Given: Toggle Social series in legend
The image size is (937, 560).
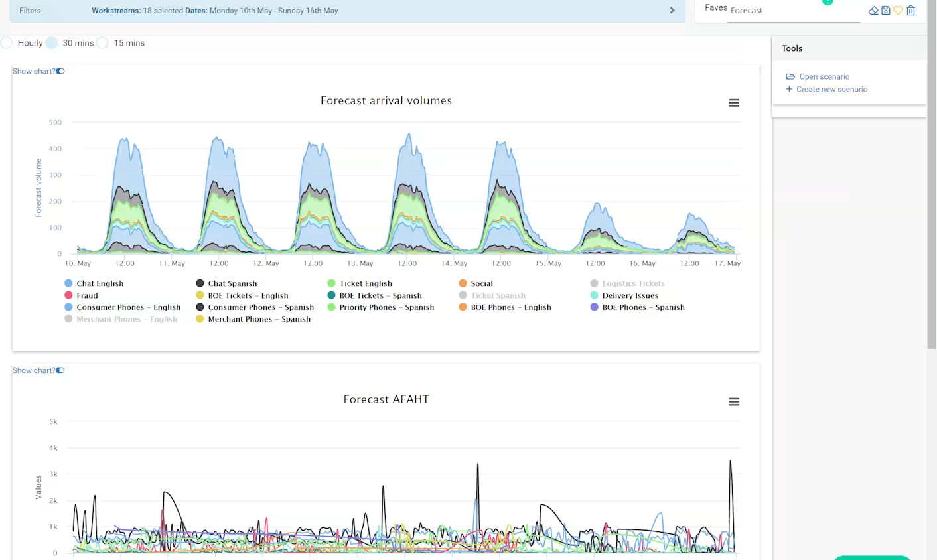Looking at the screenshot, I should (476, 283).
